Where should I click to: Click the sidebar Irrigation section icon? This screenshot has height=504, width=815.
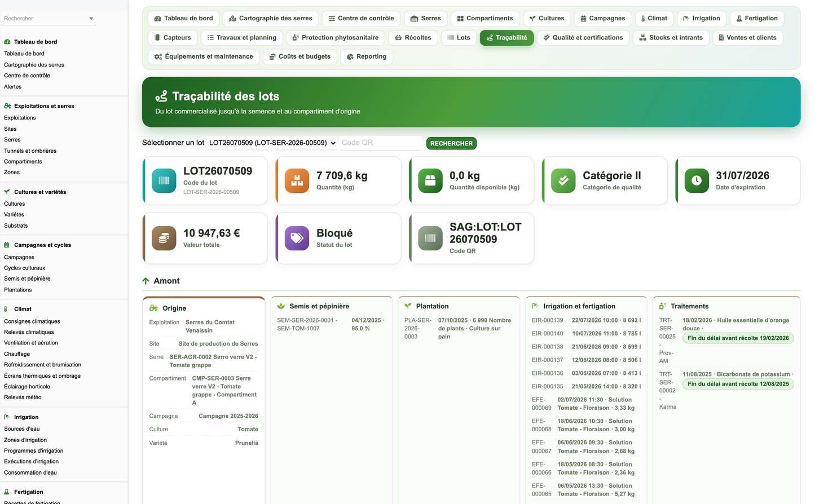coord(7,417)
